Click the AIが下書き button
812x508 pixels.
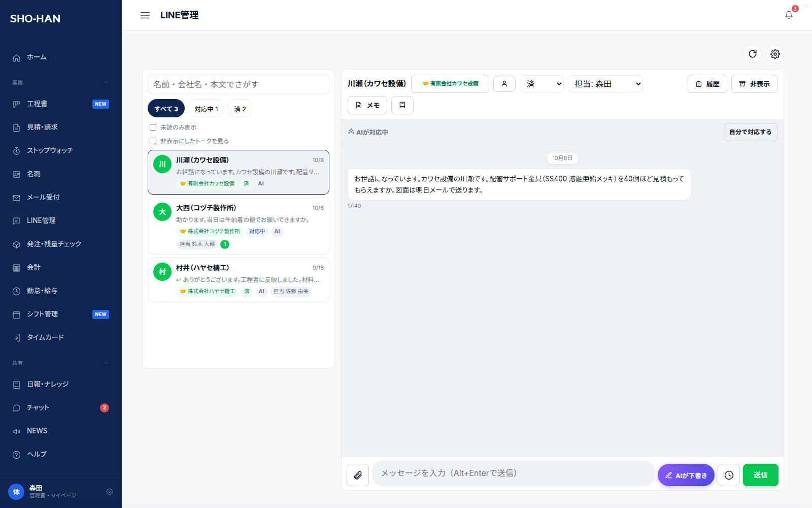point(686,475)
